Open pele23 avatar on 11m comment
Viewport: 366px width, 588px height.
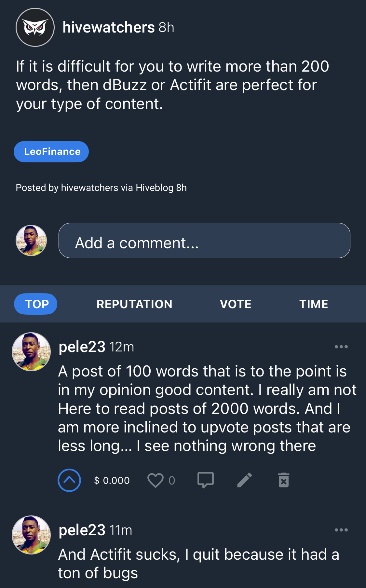coord(31,535)
